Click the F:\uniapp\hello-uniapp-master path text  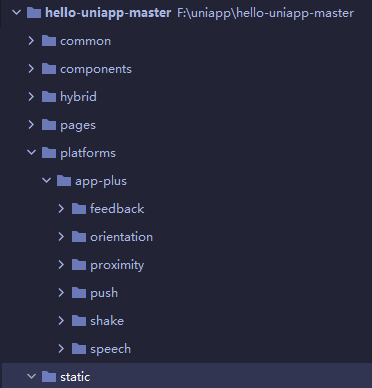265,14
